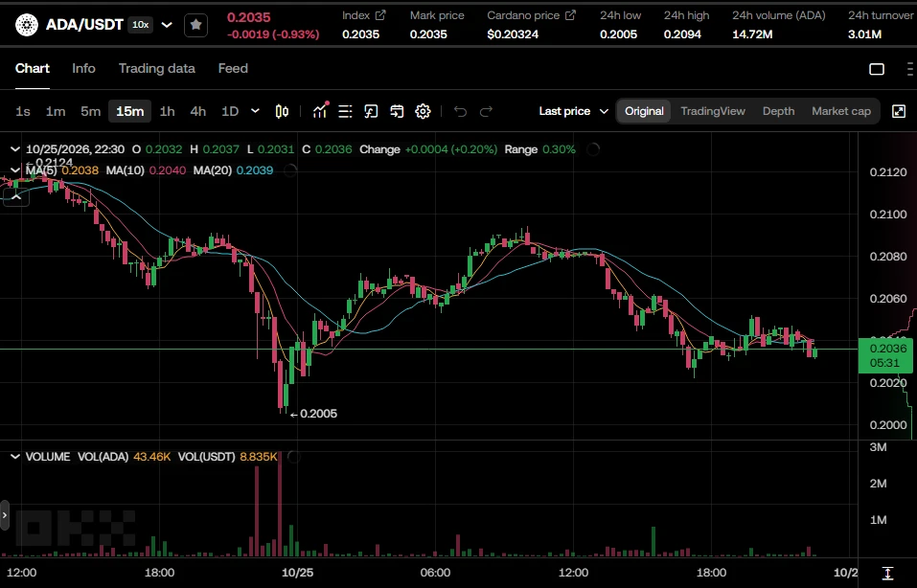The image size is (917, 588).
Task: Select the Chart tab
Action: (x=33, y=68)
